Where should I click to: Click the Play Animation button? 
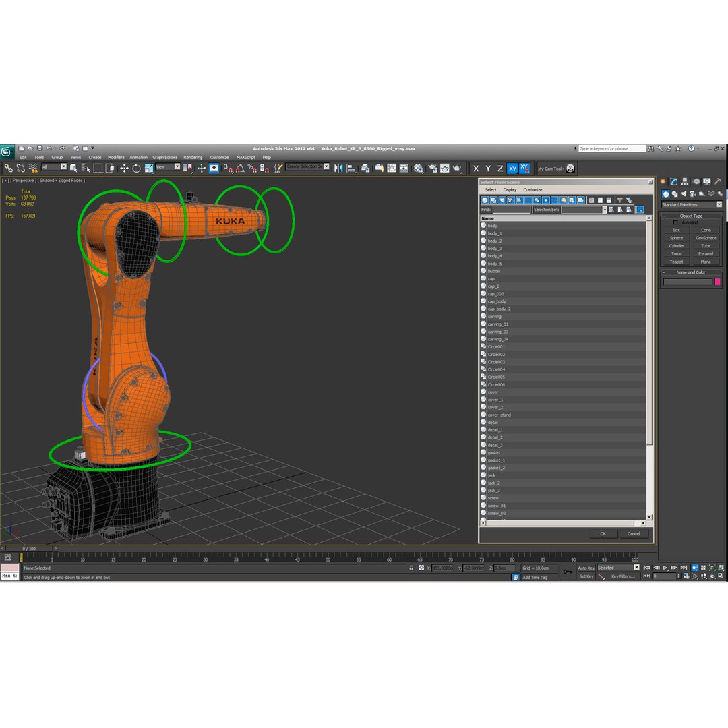tap(665, 568)
